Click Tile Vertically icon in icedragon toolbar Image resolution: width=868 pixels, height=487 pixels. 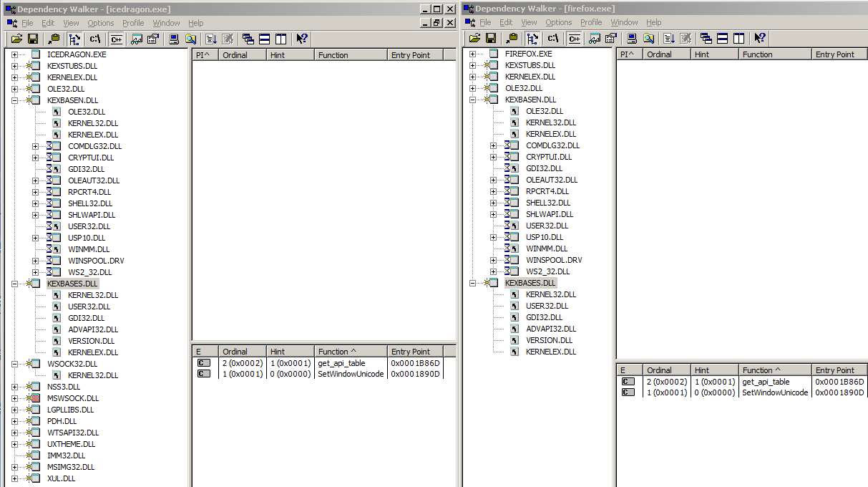click(x=281, y=39)
